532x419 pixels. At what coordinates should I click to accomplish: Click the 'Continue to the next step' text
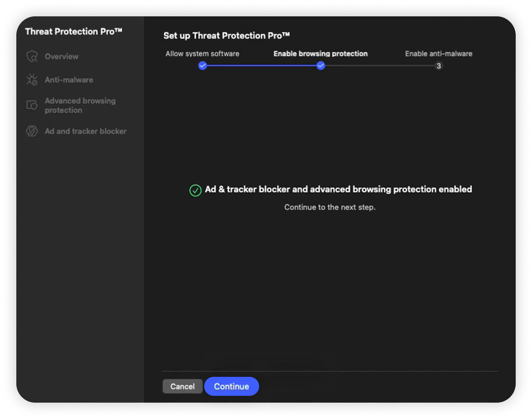point(330,207)
